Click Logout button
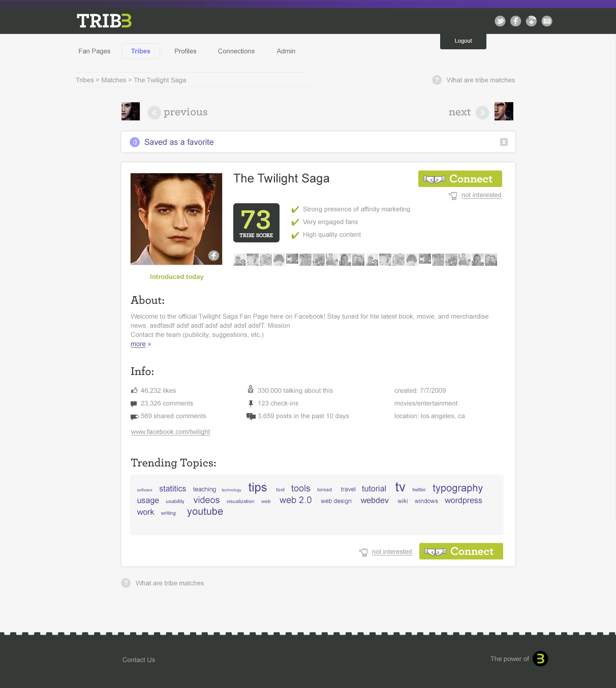This screenshot has height=688, width=616. [x=463, y=41]
